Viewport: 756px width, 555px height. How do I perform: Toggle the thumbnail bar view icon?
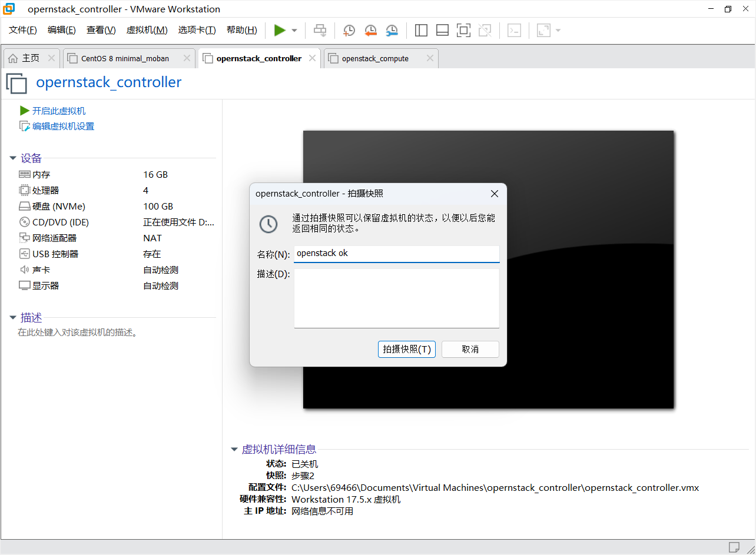(442, 30)
